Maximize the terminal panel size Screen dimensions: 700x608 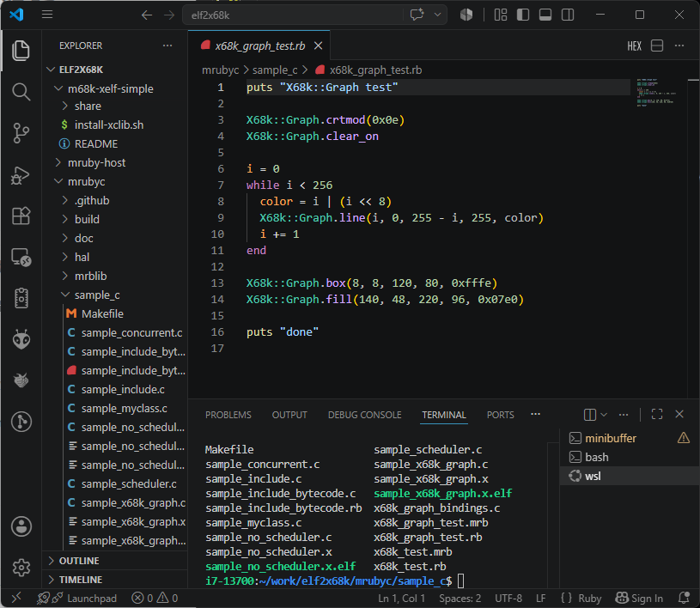pyautogui.click(x=657, y=414)
